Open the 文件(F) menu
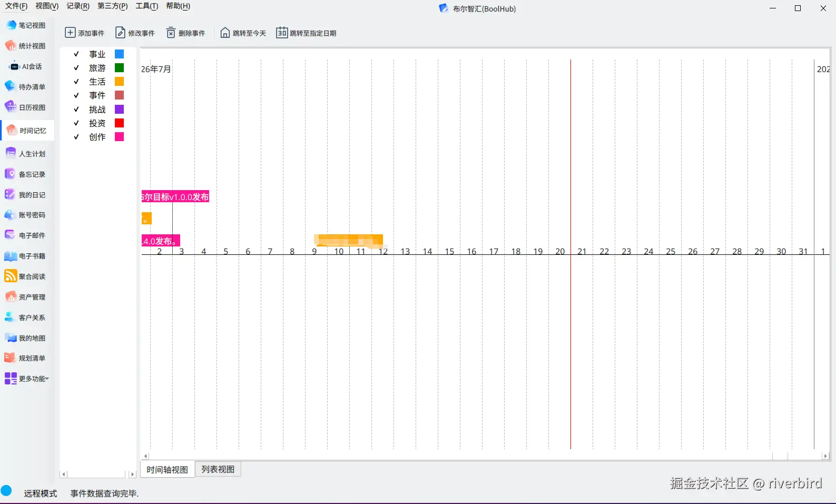Screen dimensions: 836x504 tap(16, 6)
